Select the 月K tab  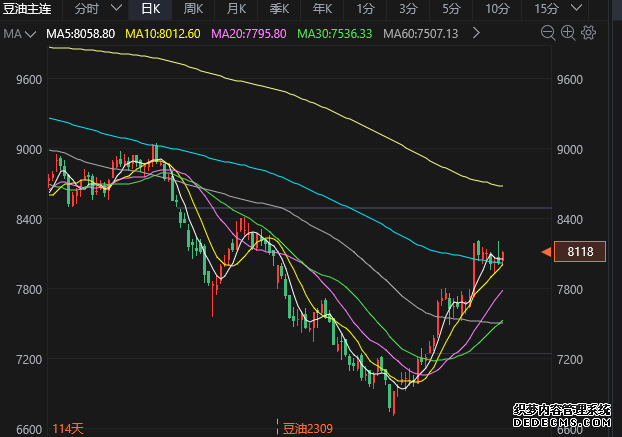(236, 8)
